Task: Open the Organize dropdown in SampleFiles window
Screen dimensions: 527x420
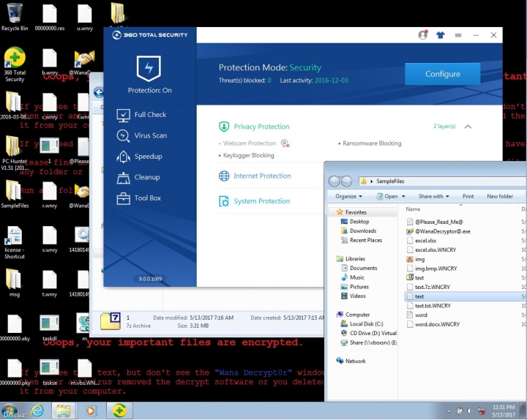Action: tap(348, 196)
